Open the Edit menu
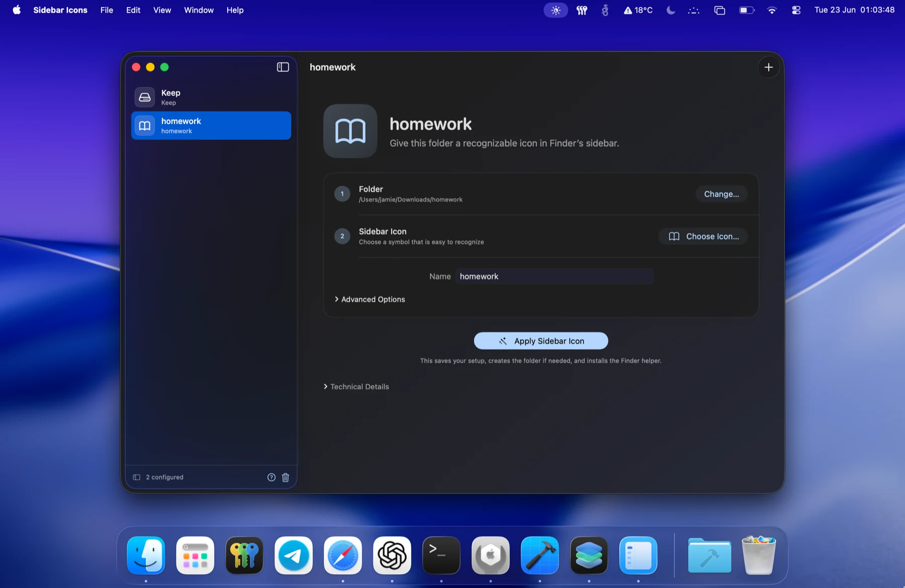The height and width of the screenshot is (588, 905). tap(133, 10)
